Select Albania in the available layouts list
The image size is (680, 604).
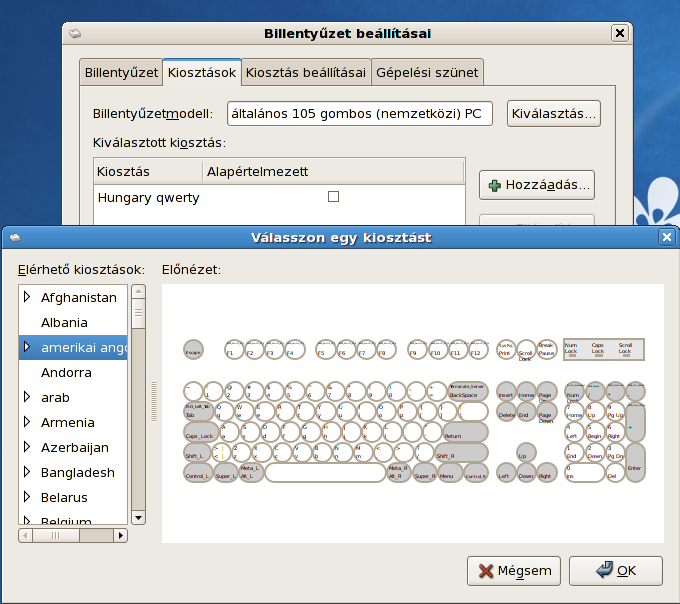click(64, 322)
